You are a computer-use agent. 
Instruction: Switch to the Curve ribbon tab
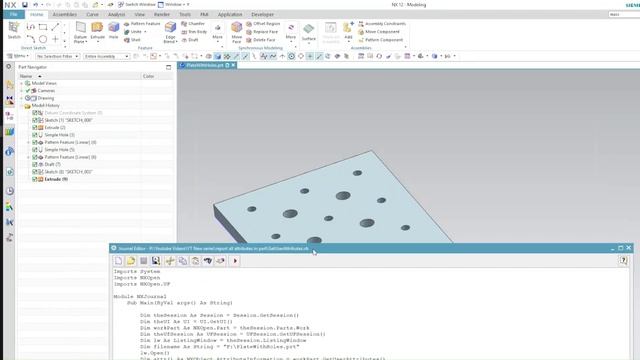92,14
